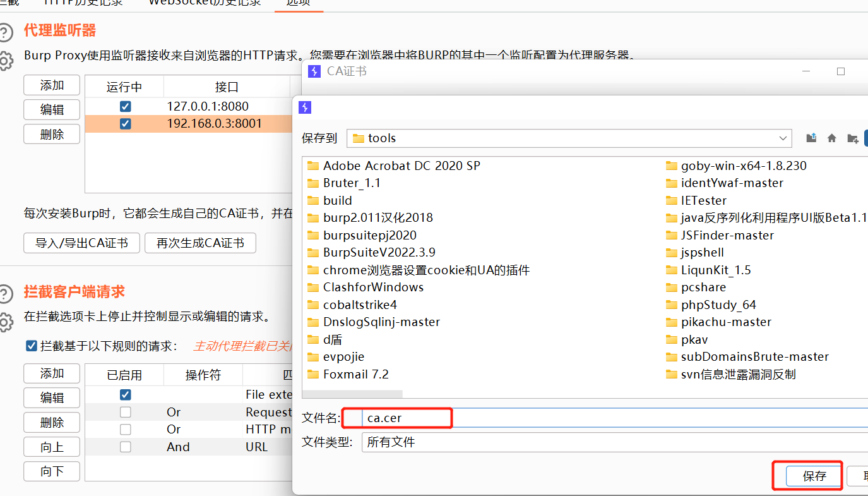Select the Adobe Acrobat DC 2020 SP folder icon

[313, 166]
